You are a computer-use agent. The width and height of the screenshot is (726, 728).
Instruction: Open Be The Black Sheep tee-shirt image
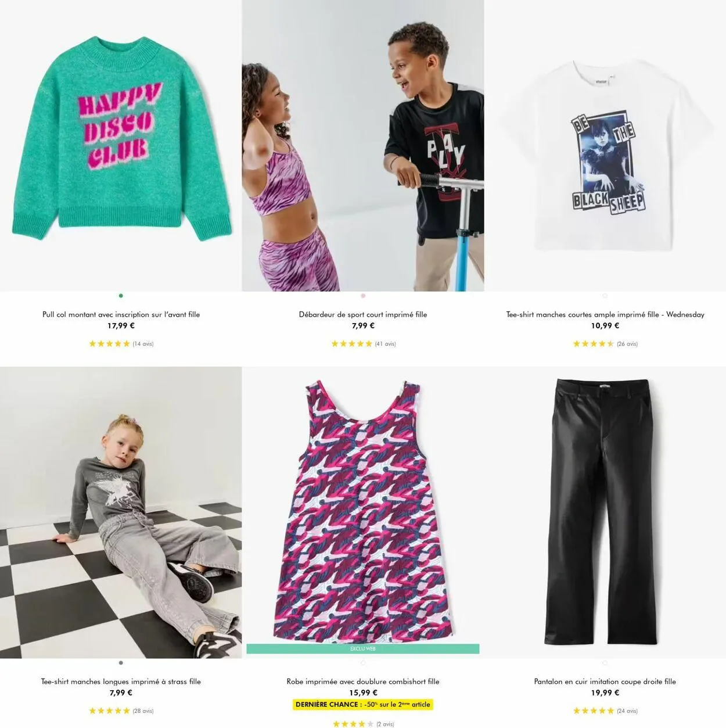(605, 145)
